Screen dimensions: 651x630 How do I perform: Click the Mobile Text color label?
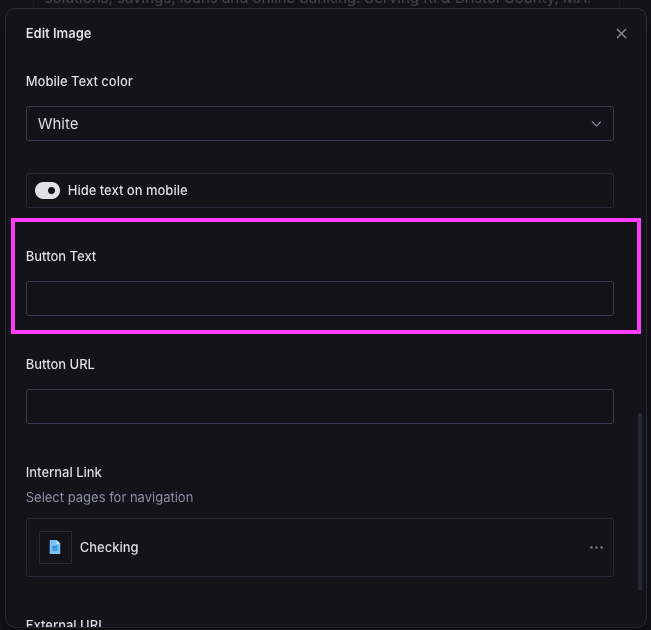tap(79, 81)
